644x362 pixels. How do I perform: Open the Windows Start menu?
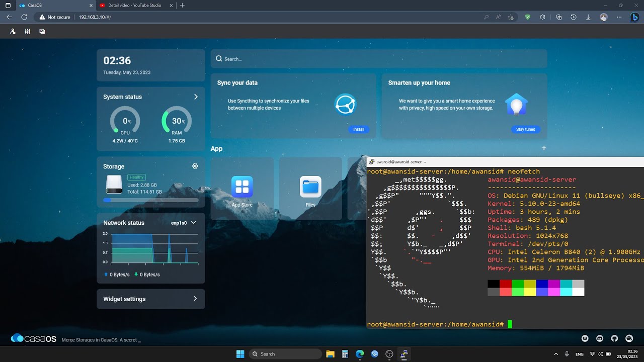coord(240,354)
